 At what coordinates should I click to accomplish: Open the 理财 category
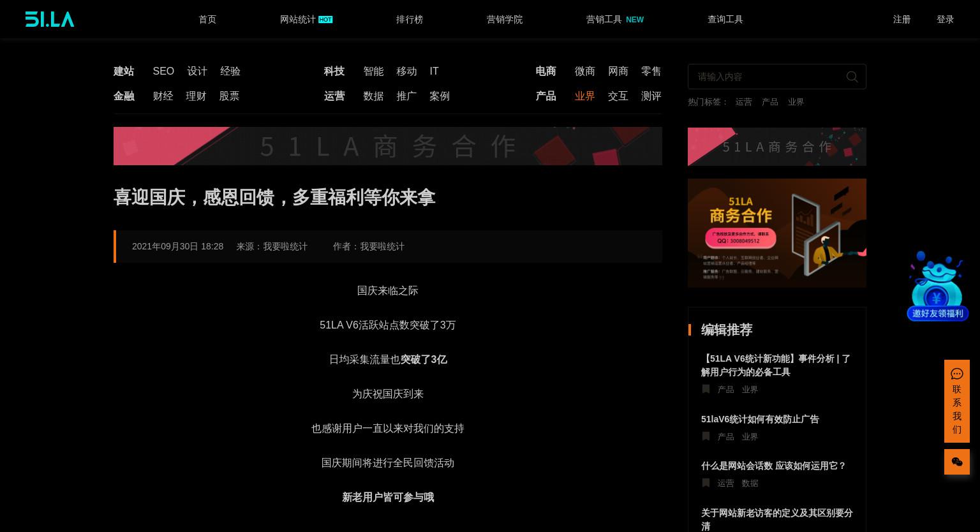[196, 96]
